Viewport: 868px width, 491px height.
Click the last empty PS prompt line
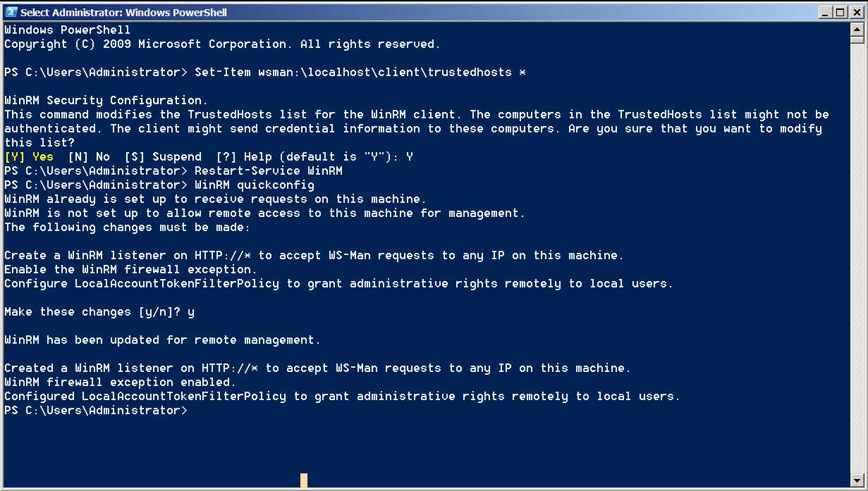click(96, 411)
